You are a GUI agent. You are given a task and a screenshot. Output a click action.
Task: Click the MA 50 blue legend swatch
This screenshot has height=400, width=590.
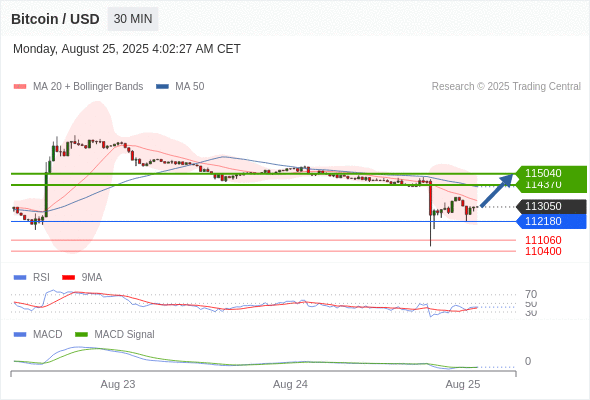[x=162, y=87]
